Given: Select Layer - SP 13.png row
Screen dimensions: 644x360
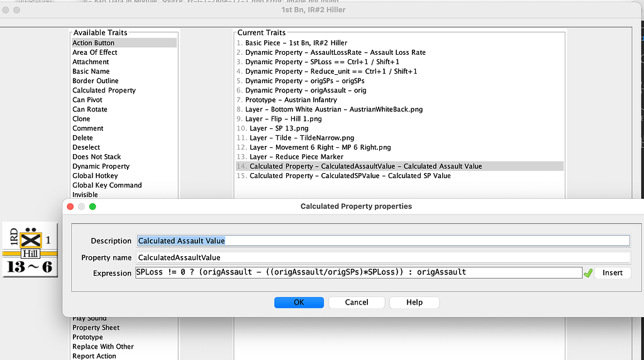Looking at the screenshot, I should coord(399,128).
